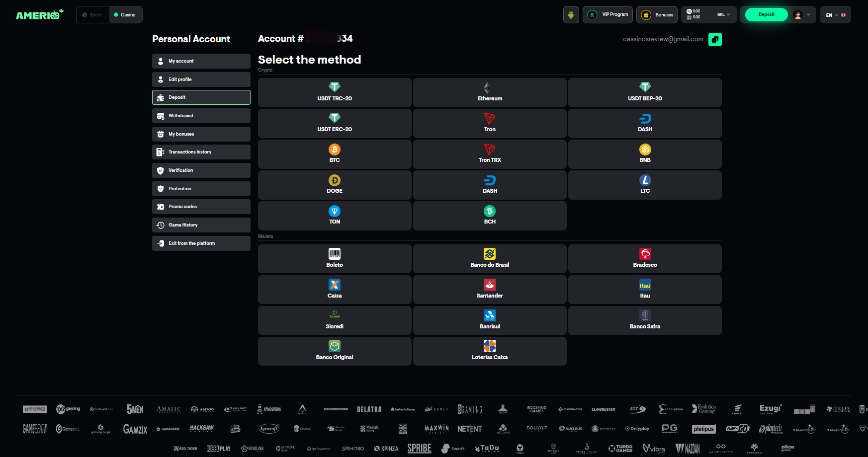Choose BCH Bitcoin Cash method
This screenshot has width=868, height=457.
pos(490,216)
